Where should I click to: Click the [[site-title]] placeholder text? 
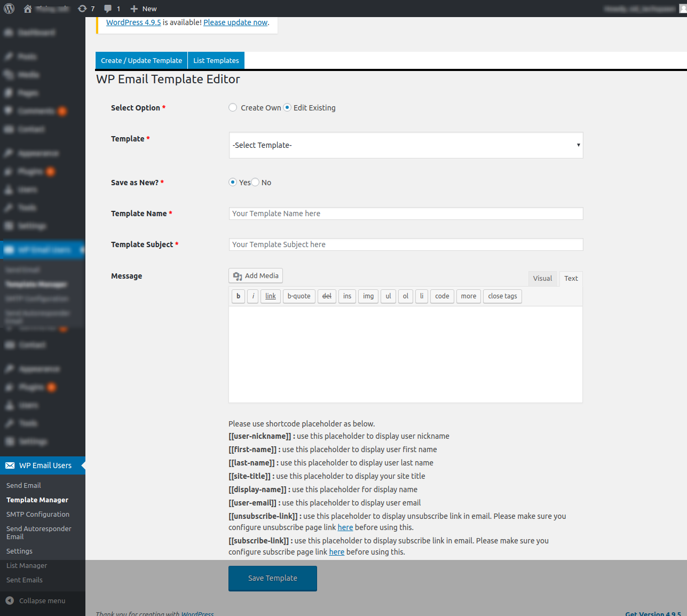point(249,476)
